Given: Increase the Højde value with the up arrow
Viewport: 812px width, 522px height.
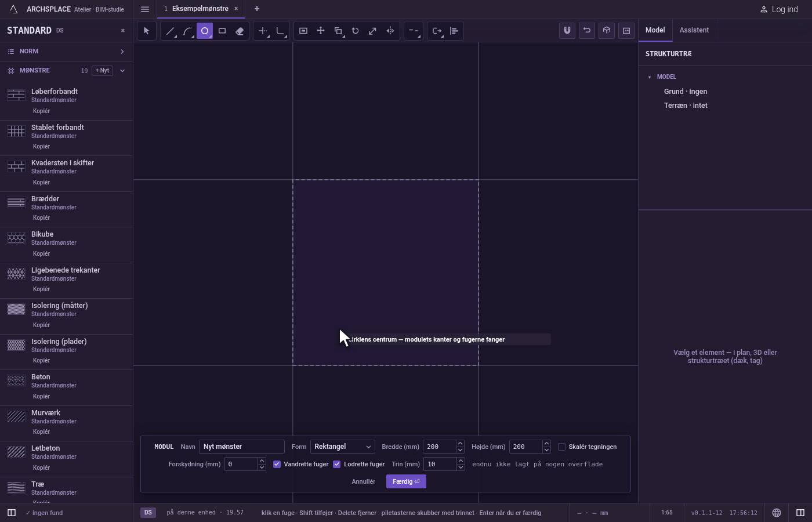Looking at the screenshot, I should tap(546, 444).
